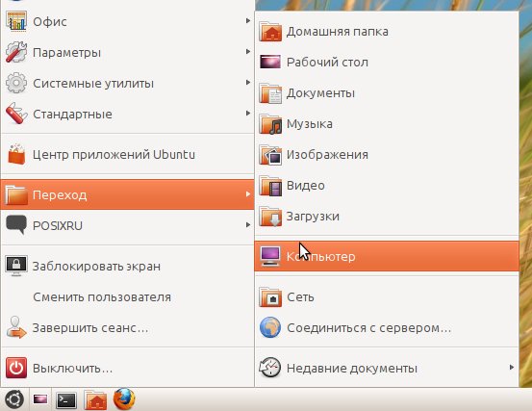The height and width of the screenshot is (411, 532).
Task: Open Загрузки from submenu
Action: [x=387, y=217]
